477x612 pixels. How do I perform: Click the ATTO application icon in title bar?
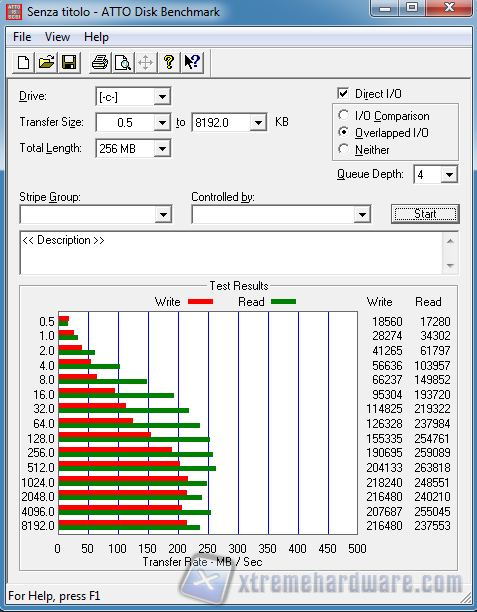[x=14, y=12]
